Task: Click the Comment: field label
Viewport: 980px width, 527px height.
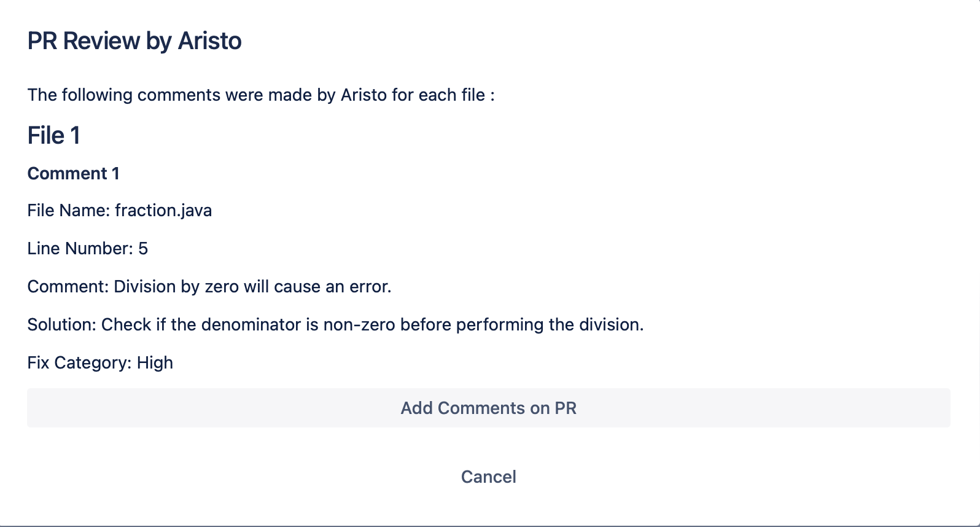Action: click(68, 287)
